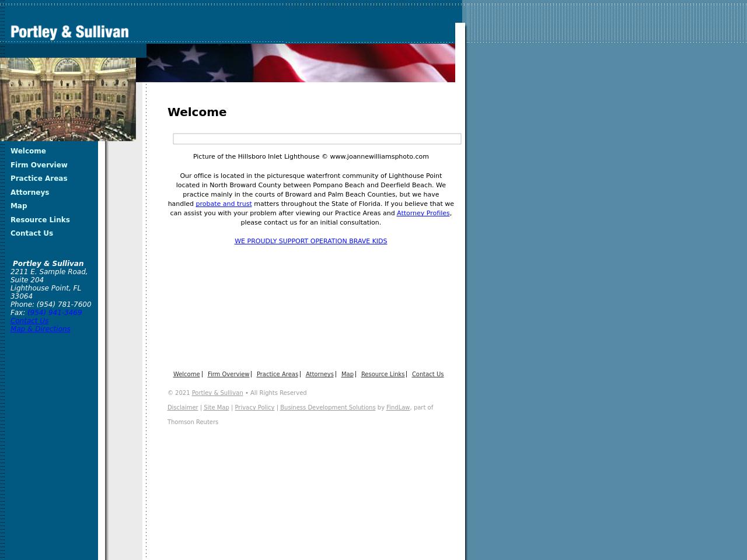
Task: Select Resource Links in sidebar
Action: (x=40, y=220)
